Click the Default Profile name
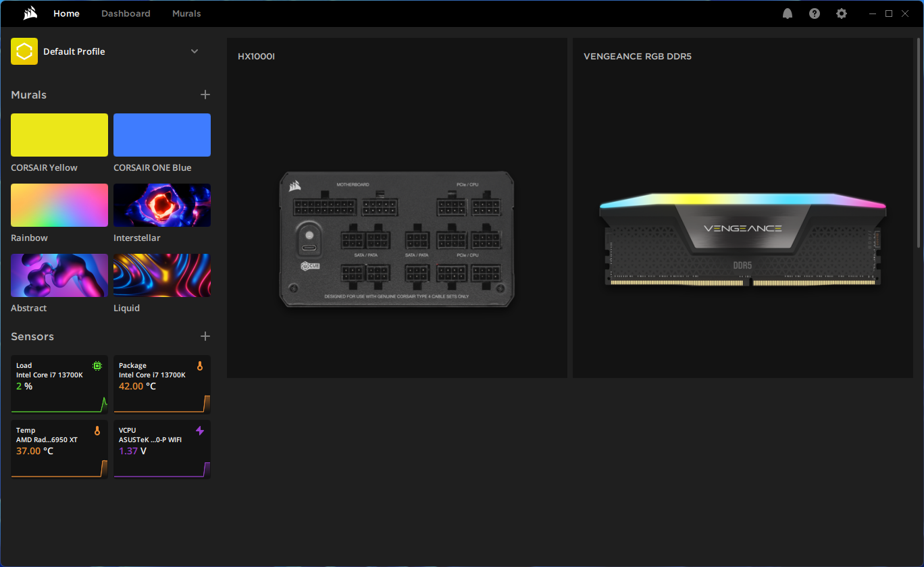 coord(74,51)
